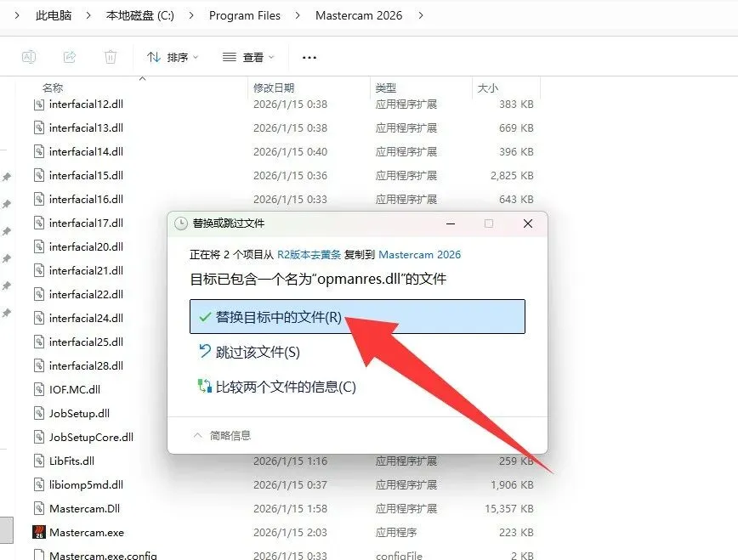Select LibFits.dll file icon
Viewport: 738px width, 560px height.
[x=39, y=461]
